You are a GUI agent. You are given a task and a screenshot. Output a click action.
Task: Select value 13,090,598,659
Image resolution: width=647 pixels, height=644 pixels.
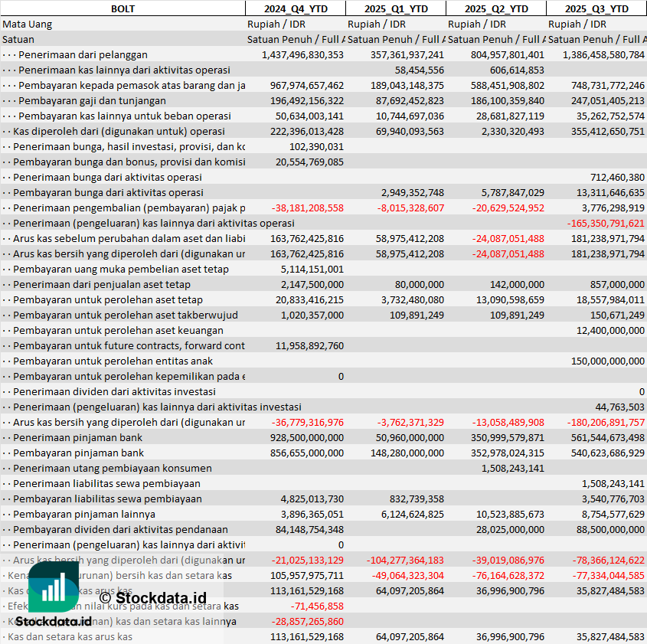pyautogui.click(x=510, y=300)
